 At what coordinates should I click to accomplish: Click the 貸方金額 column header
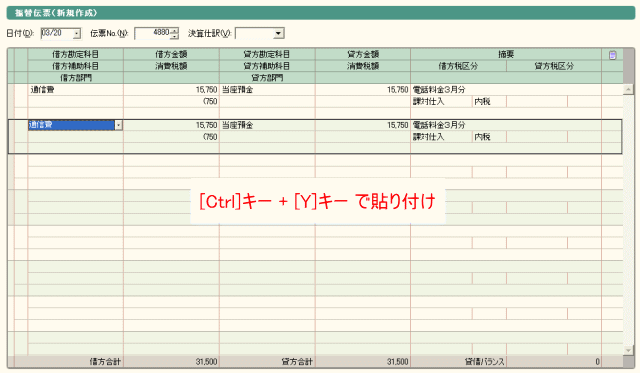click(x=363, y=54)
